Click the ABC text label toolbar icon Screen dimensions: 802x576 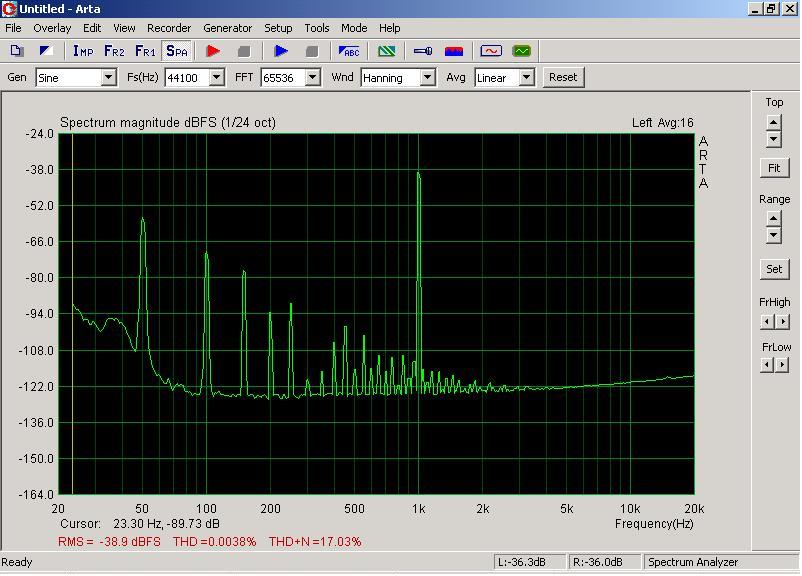(x=349, y=51)
